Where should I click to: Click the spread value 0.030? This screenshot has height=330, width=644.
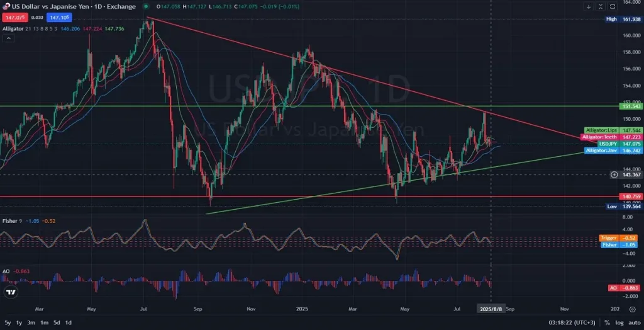coord(37,17)
